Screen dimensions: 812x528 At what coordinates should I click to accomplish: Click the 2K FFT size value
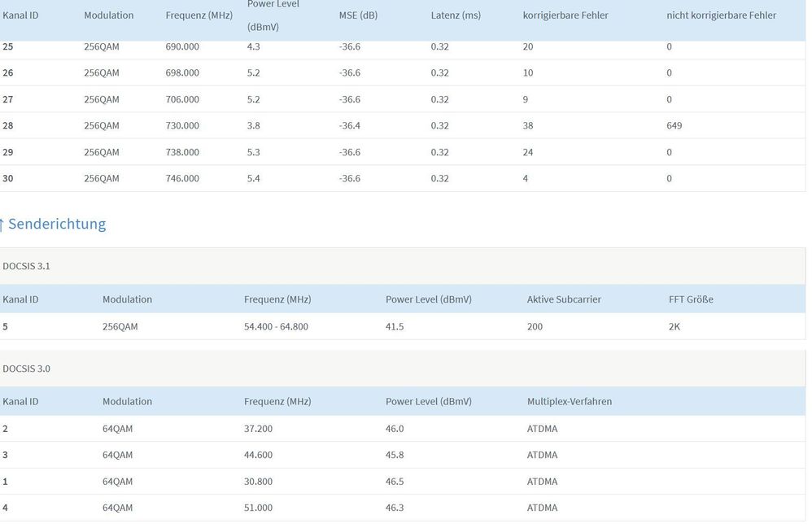[675, 327]
